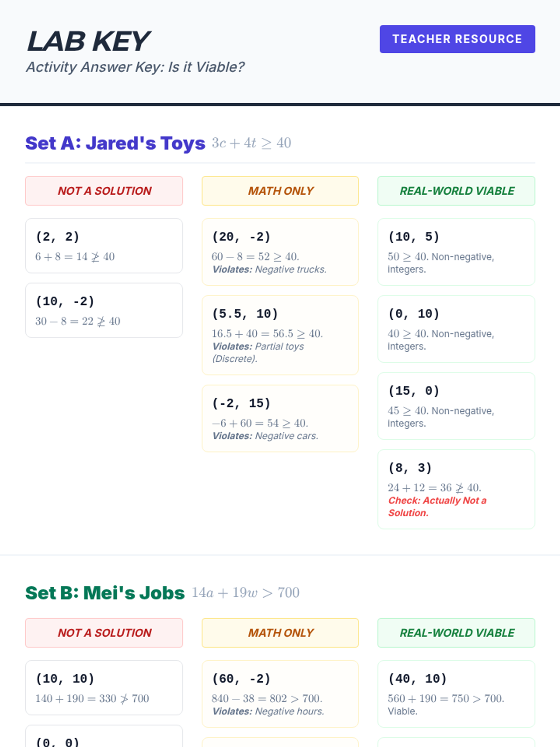Click the Set B: Mei's Jobs heading
The height and width of the screenshot is (747, 560).
[x=105, y=593]
